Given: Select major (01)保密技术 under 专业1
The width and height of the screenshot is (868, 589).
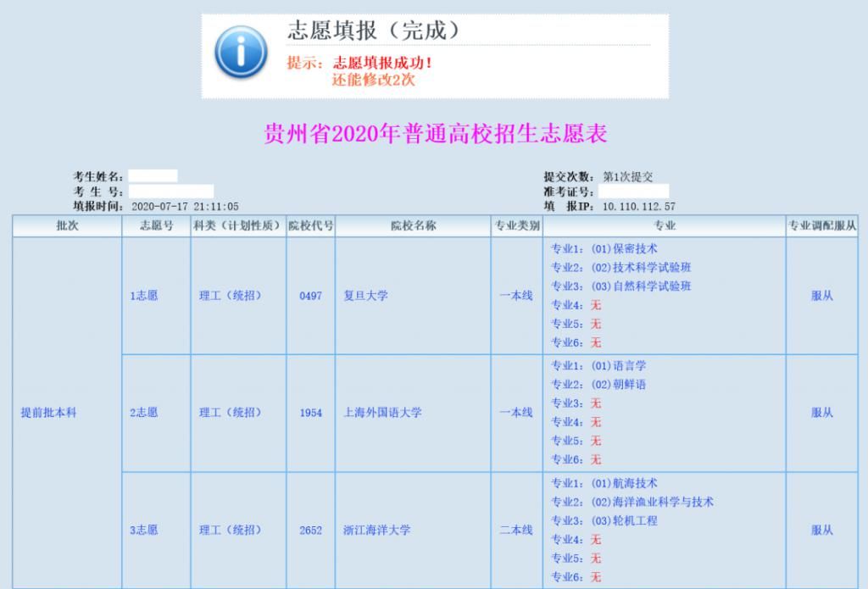Looking at the screenshot, I should tap(623, 249).
